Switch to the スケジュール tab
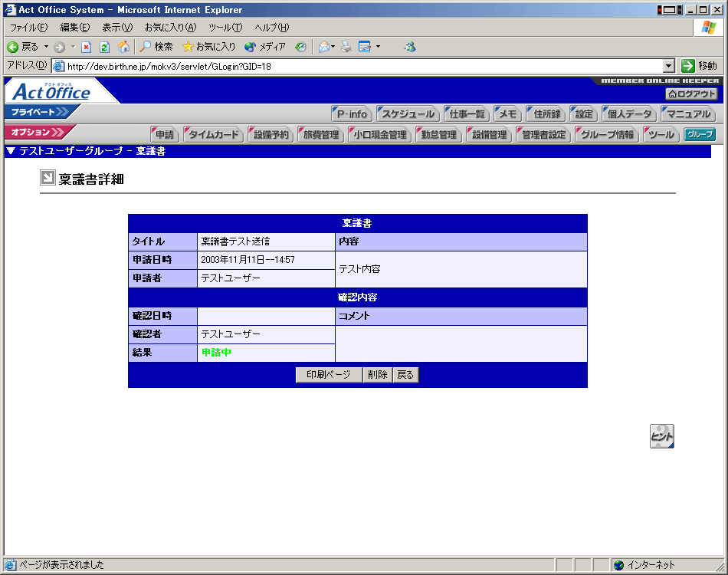The height and width of the screenshot is (575, 728). point(408,114)
